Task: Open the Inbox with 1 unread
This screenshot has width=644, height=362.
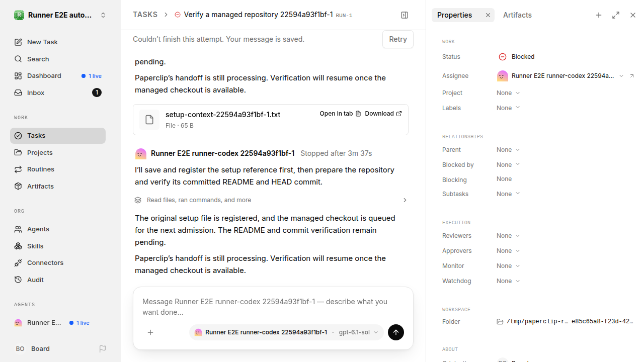Action: click(58, 93)
